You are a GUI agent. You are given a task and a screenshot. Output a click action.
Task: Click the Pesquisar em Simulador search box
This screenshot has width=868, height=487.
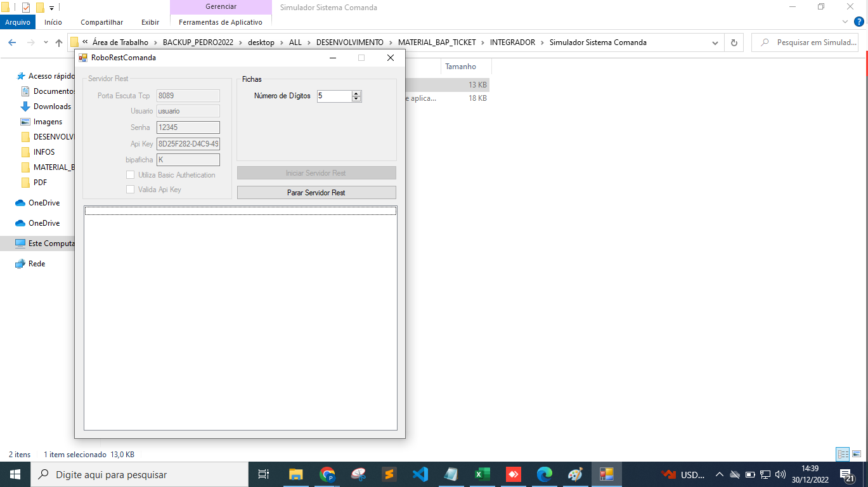805,42
